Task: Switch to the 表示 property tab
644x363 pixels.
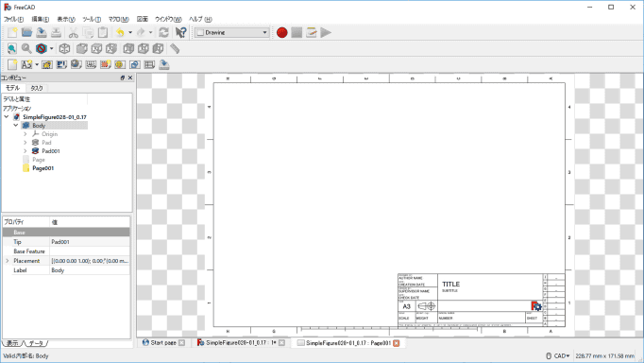Action: tap(12, 343)
